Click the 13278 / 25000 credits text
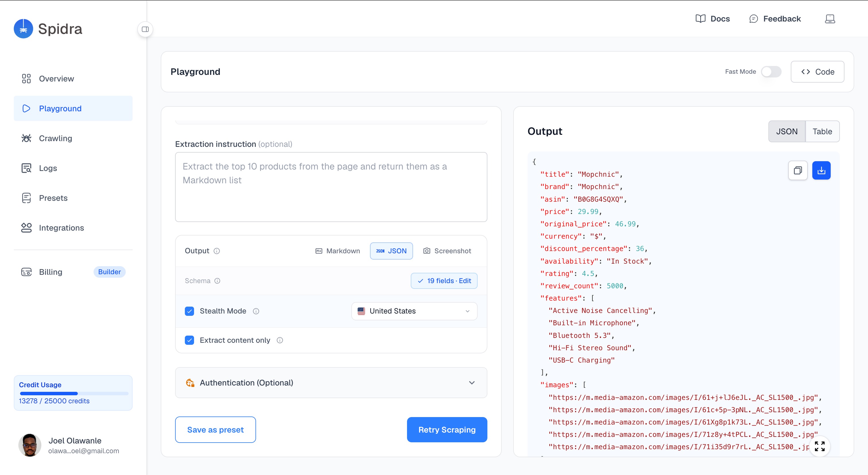This screenshot has height=475, width=868. 54,401
